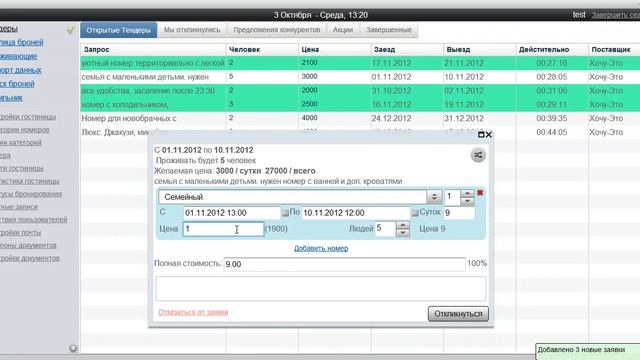Screen dimensions: 640x360
Task: Open the calendar picker next to the С date
Action: pos(285,213)
